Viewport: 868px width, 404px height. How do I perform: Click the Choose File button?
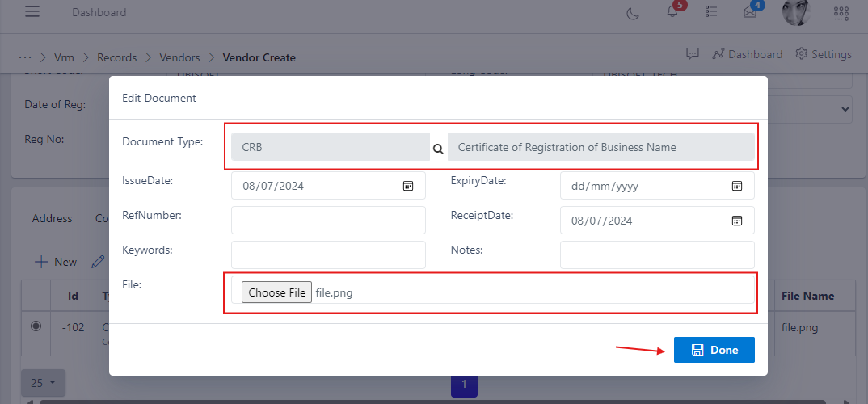pos(276,292)
